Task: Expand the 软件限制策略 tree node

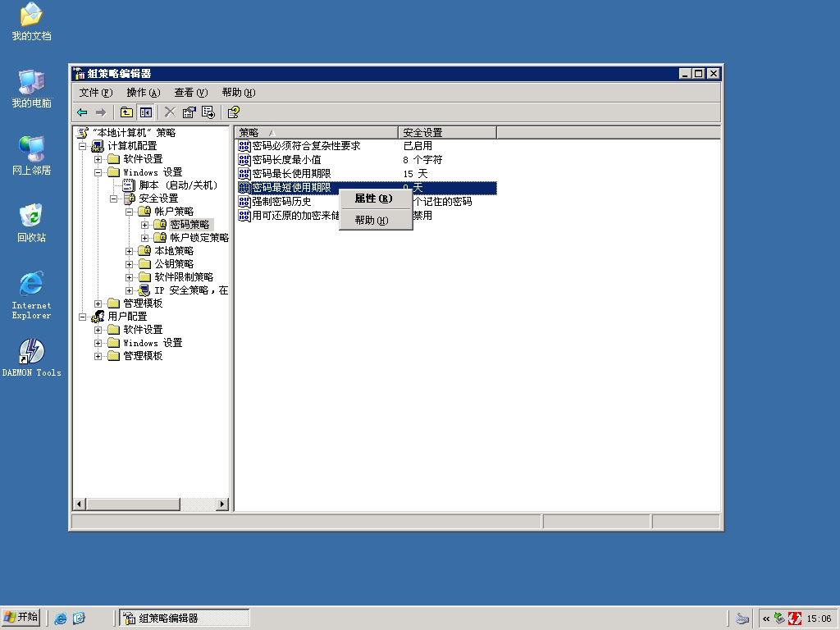Action: coord(129,277)
